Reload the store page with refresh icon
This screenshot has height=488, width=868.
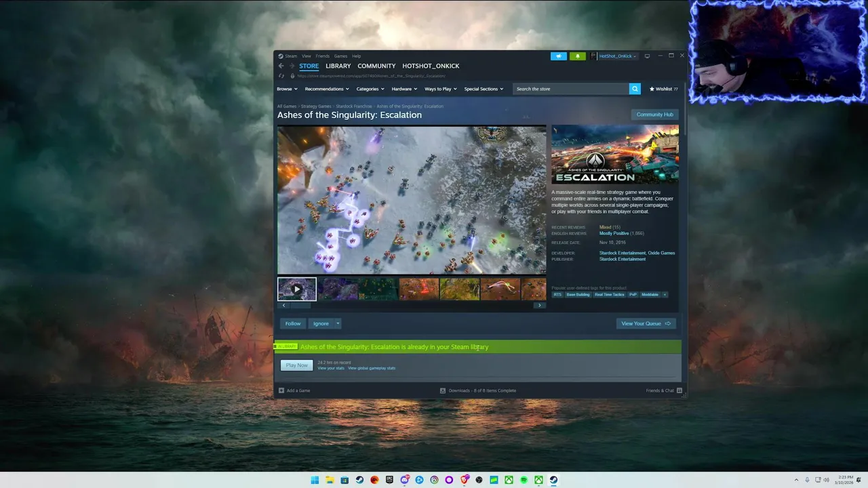click(x=281, y=76)
